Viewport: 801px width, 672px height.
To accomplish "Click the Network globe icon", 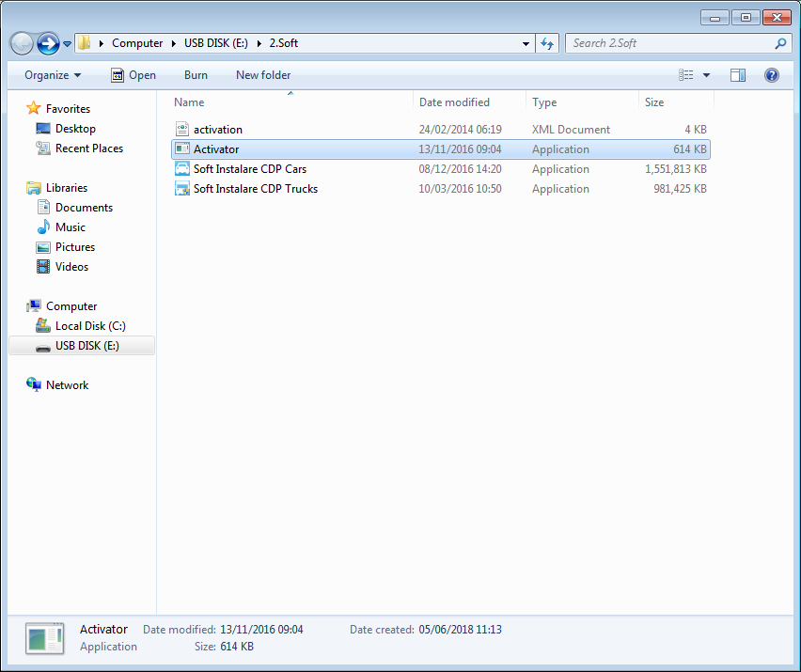I will [34, 384].
